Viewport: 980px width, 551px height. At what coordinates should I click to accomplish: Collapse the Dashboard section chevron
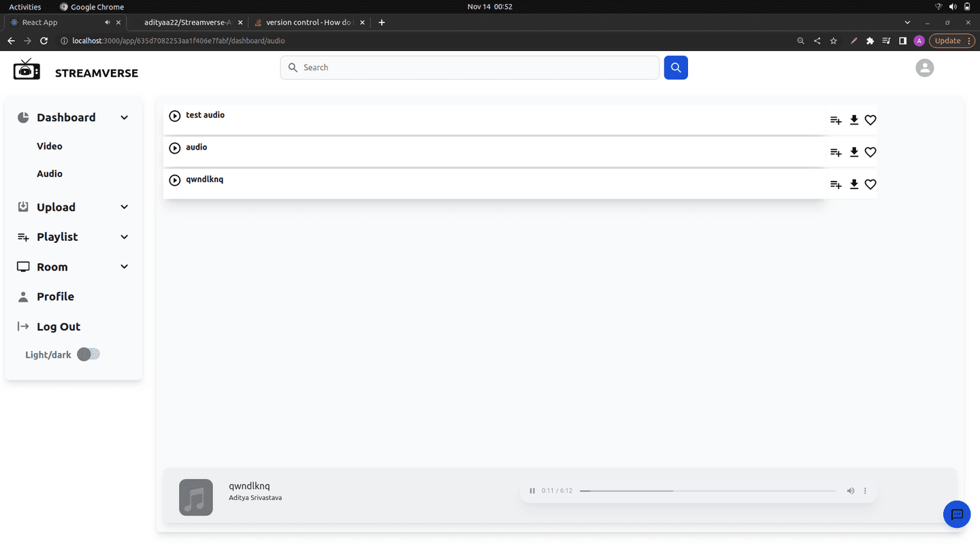[x=125, y=118]
